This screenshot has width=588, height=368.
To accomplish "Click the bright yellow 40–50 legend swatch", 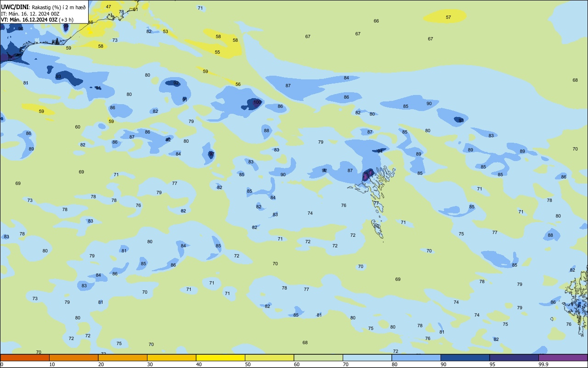I will click(220, 357).
